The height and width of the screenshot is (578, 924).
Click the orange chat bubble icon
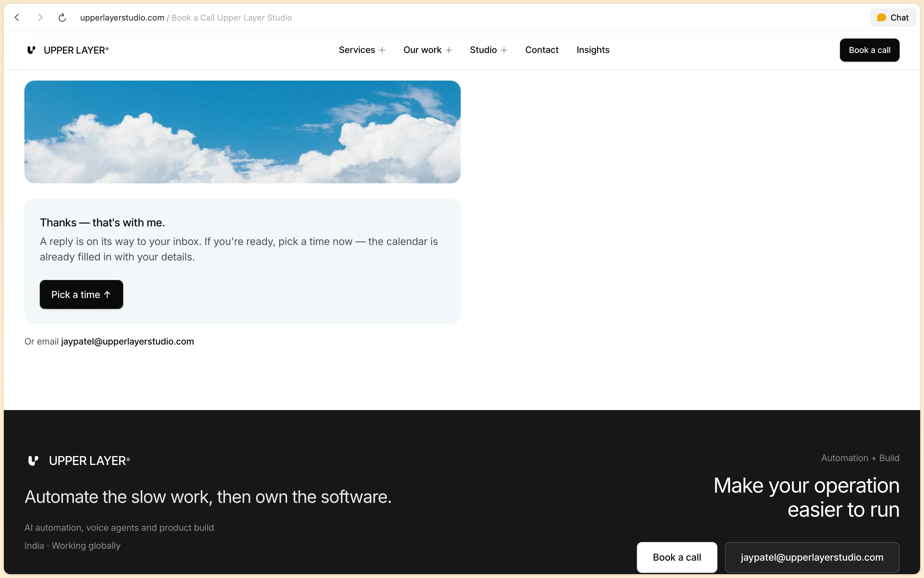pyautogui.click(x=882, y=18)
